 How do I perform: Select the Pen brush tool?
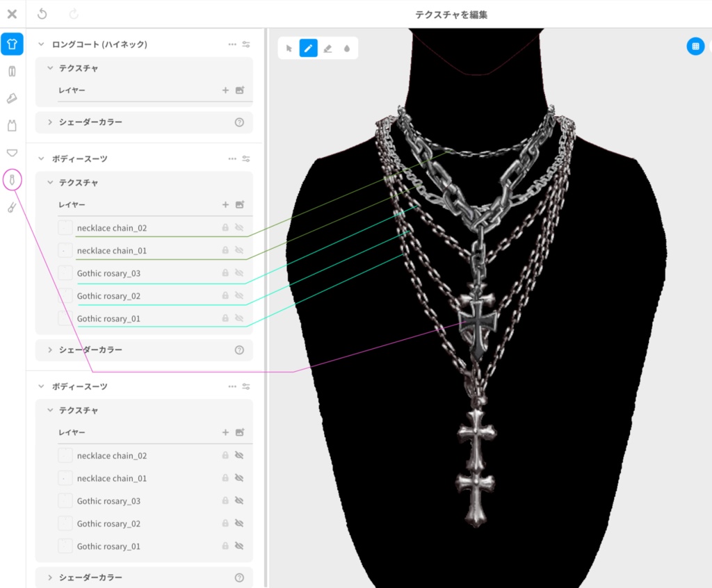(x=308, y=48)
